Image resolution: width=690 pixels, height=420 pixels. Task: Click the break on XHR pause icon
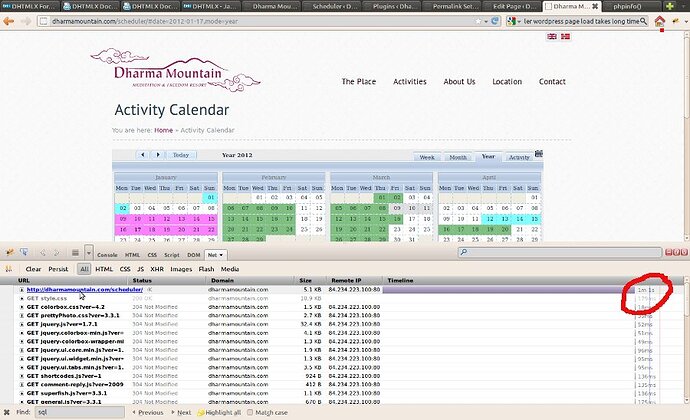(8, 269)
